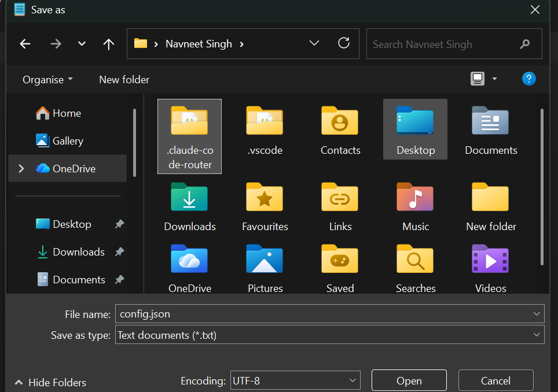Viewport: 558px width, 392px height.
Task: Click the Back navigation arrow
Action: tap(25, 44)
